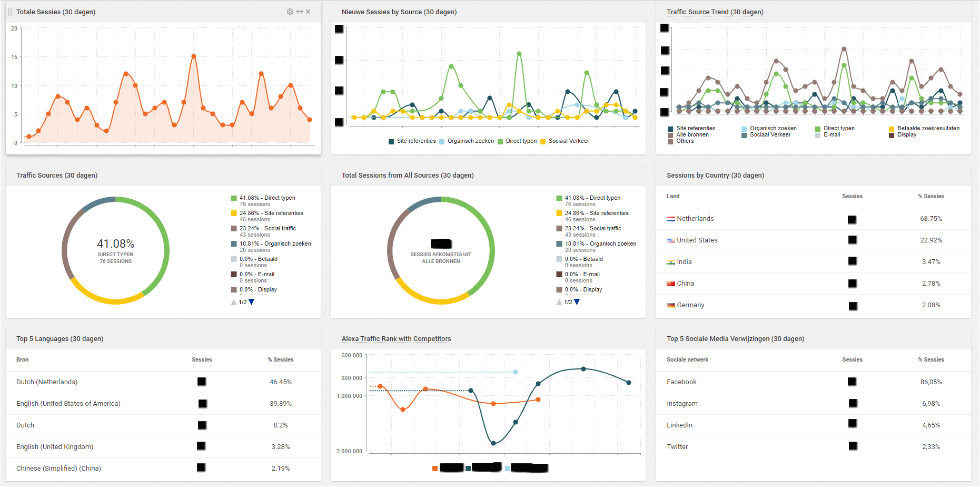Image resolution: width=980 pixels, height=487 pixels.
Task: Grab the Totale Sessies drag handle
Action: pos(10,12)
